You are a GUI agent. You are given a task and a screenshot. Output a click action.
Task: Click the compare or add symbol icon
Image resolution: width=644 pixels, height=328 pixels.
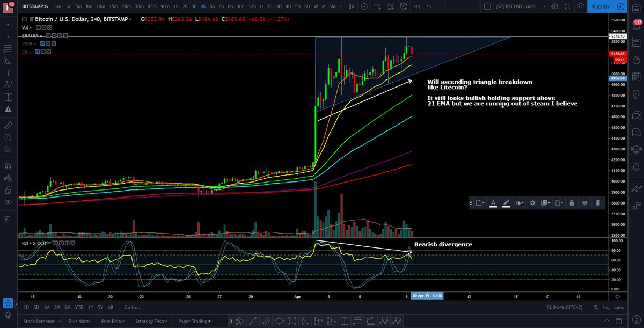click(x=364, y=6)
